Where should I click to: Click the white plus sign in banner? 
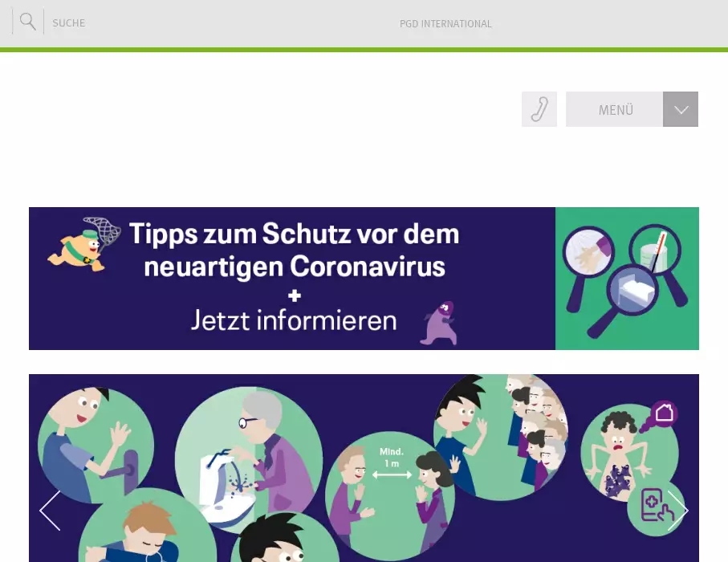[x=295, y=295]
